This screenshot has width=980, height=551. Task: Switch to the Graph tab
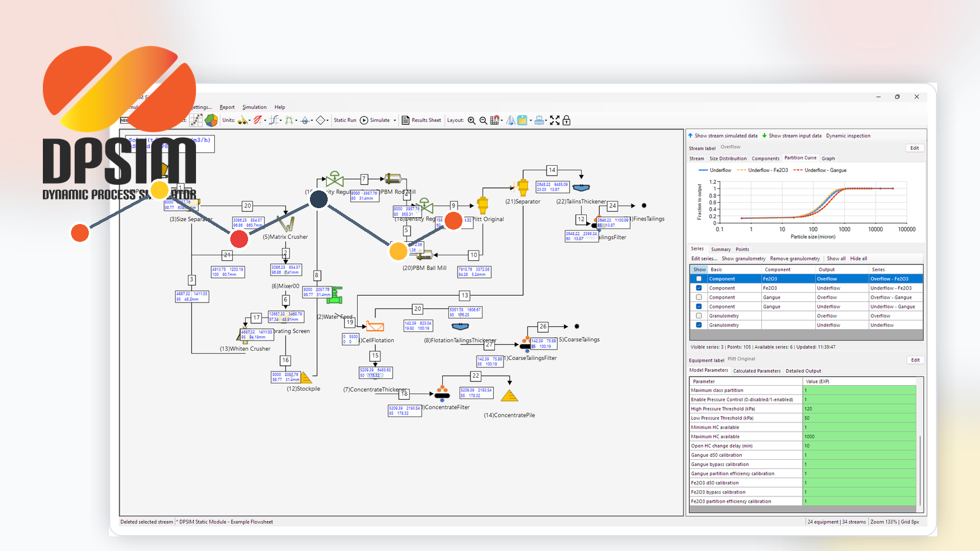click(x=828, y=159)
